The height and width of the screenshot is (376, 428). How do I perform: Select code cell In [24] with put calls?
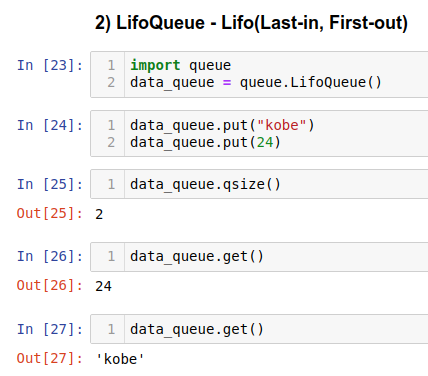coord(259,133)
